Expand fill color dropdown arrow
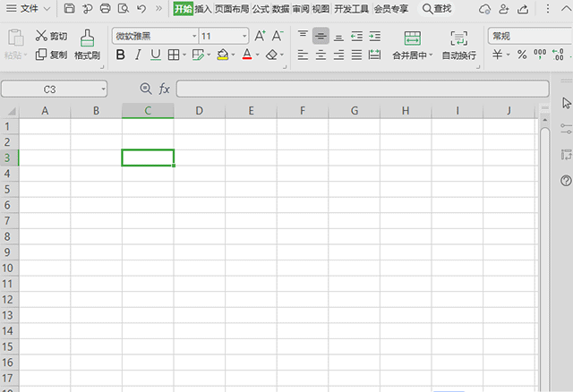Screen dimensions: 573x392 233,55
